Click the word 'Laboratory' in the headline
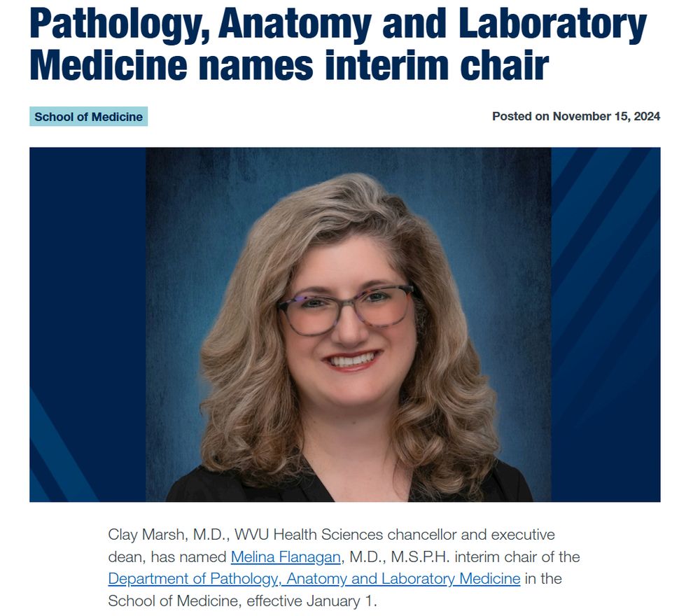Viewport: 700px width, 616px height. [x=553, y=24]
